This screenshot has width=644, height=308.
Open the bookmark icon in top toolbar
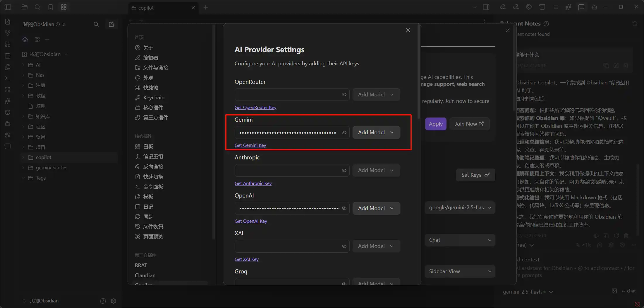(51, 7)
